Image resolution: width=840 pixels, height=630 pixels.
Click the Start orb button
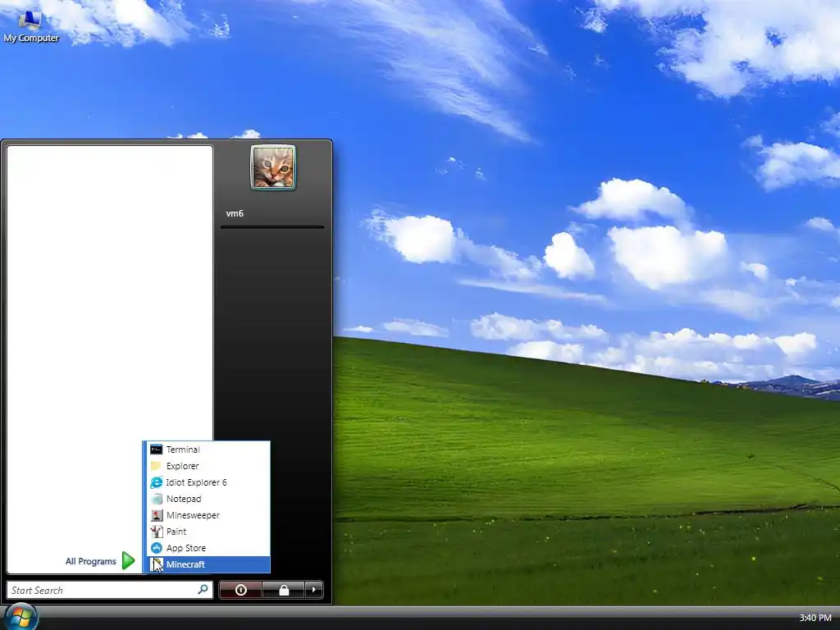pyautogui.click(x=21, y=617)
